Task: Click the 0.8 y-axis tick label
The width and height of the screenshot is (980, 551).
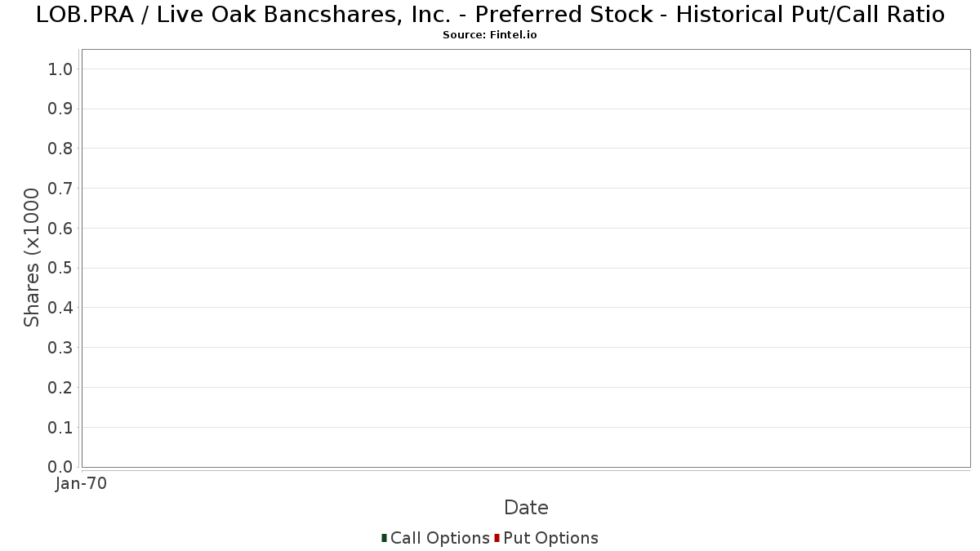Action: 61,149
